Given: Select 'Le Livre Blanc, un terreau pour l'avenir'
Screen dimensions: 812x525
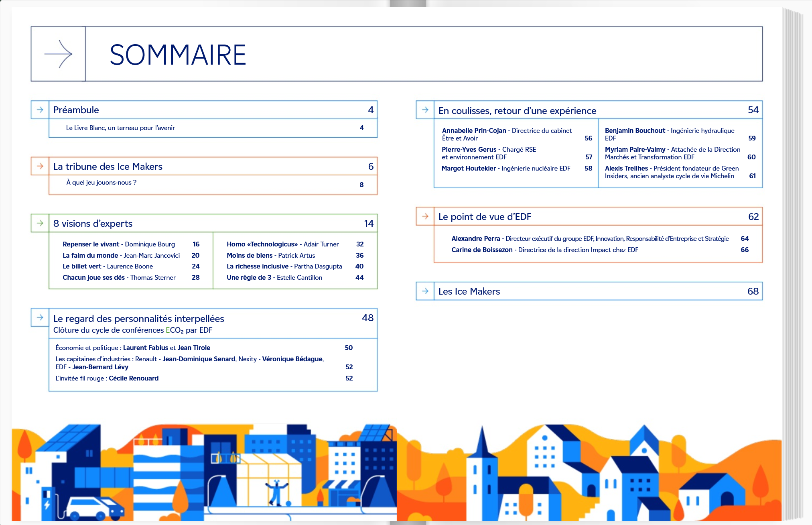Looking at the screenshot, I should pyautogui.click(x=120, y=128).
